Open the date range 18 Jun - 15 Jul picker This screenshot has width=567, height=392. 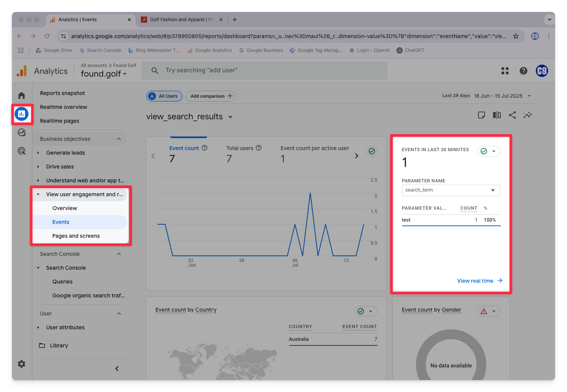(502, 96)
